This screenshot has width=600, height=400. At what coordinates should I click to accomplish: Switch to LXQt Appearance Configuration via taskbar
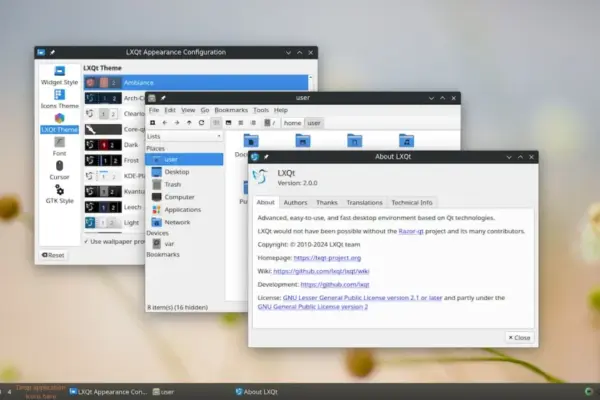(109, 392)
